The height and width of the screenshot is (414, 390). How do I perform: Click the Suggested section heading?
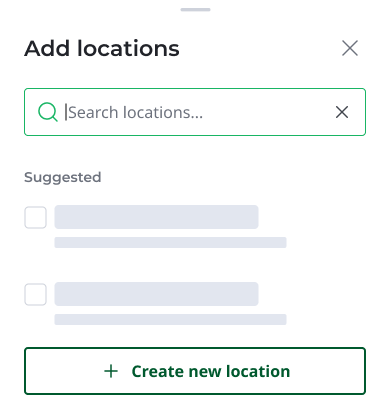coord(63,178)
